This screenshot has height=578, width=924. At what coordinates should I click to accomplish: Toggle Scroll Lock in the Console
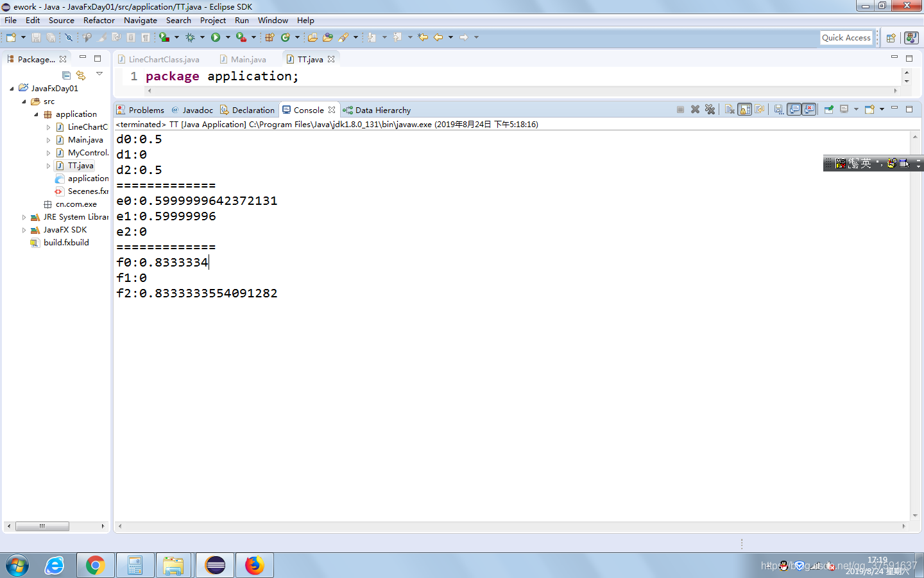point(744,110)
